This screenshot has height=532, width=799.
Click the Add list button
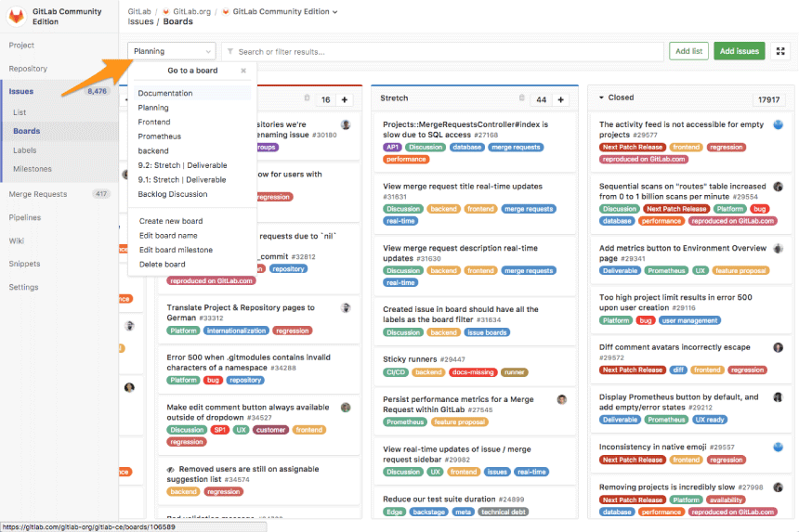[689, 51]
